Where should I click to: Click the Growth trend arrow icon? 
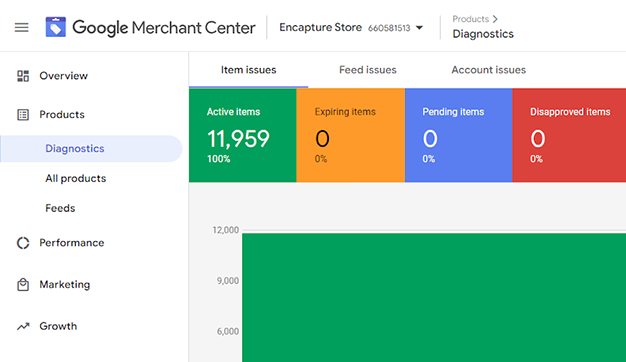(x=23, y=326)
